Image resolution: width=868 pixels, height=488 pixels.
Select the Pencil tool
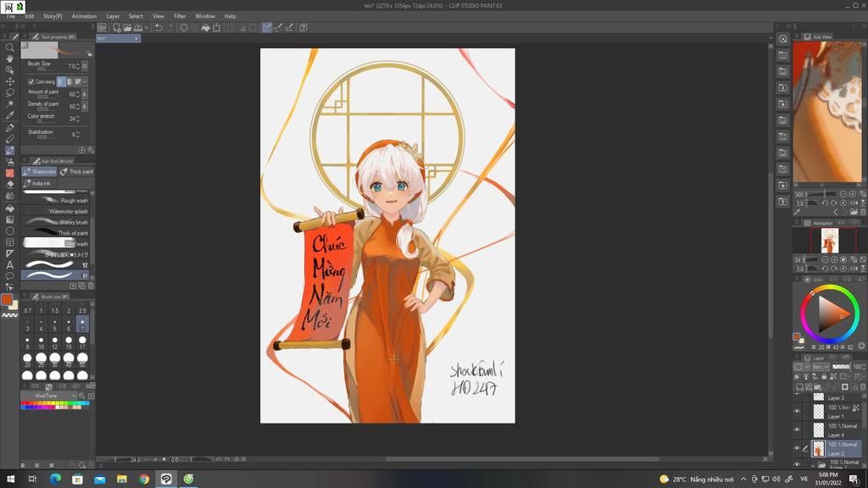pyautogui.click(x=9, y=139)
